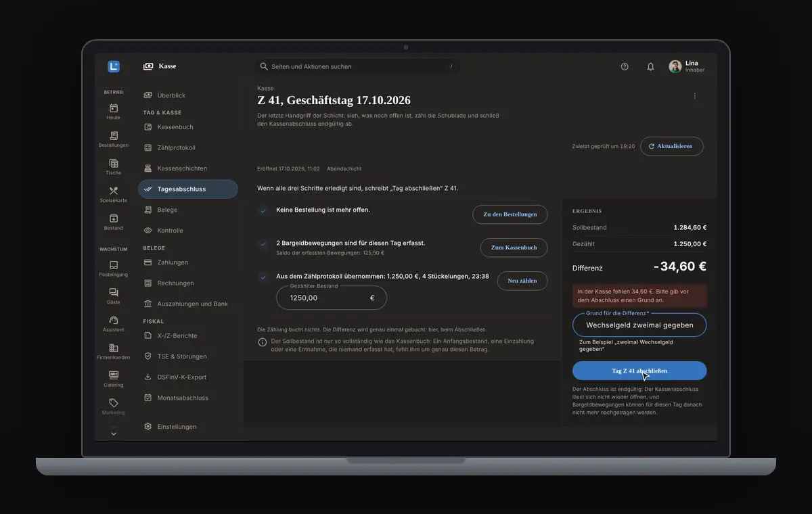Image resolution: width=812 pixels, height=514 pixels.
Task: Open Speisekarte in the left rail
Action: point(114,195)
